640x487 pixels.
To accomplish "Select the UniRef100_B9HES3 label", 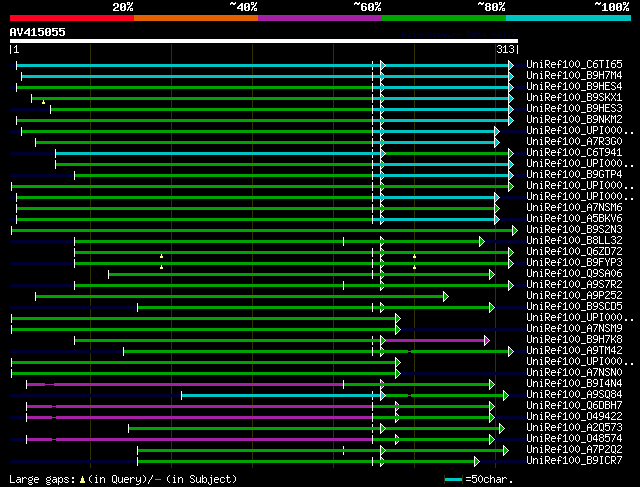I will coord(574,108).
